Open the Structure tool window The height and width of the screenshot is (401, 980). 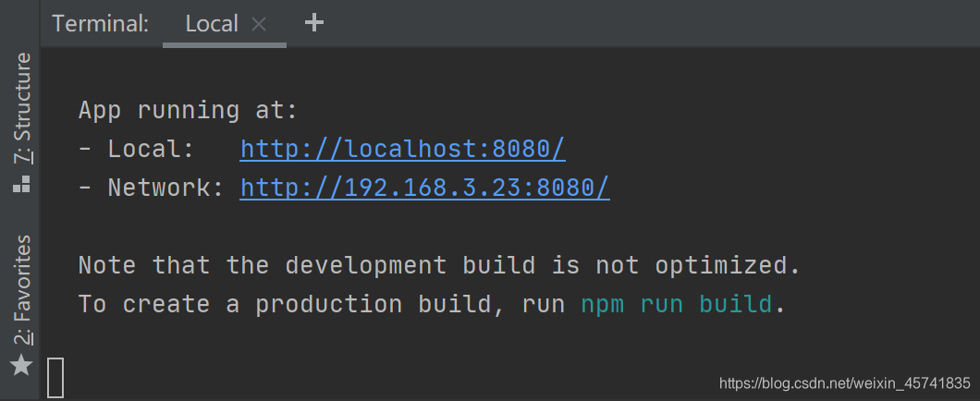(22, 108)
